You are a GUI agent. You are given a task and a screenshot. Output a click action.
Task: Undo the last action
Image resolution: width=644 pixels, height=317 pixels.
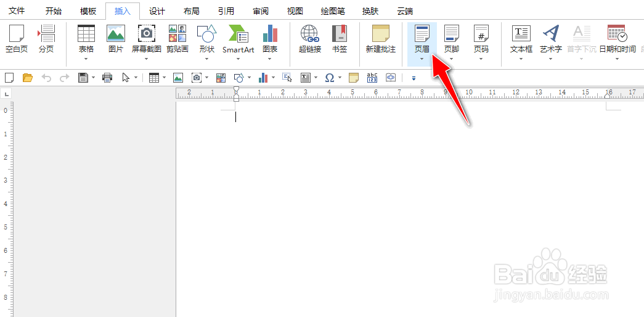(x=46, y=77)
